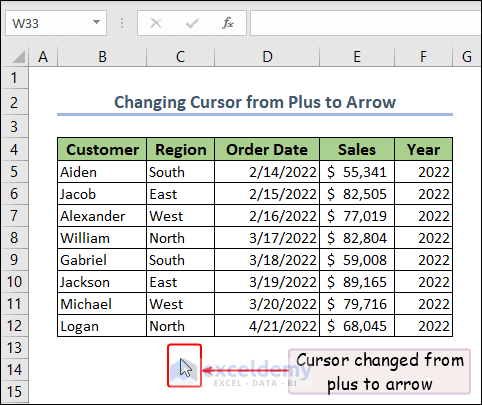This screenshot has width=482, height=405.
Task: Select the cell containing Aiden
Action: [x=102, y=172]
